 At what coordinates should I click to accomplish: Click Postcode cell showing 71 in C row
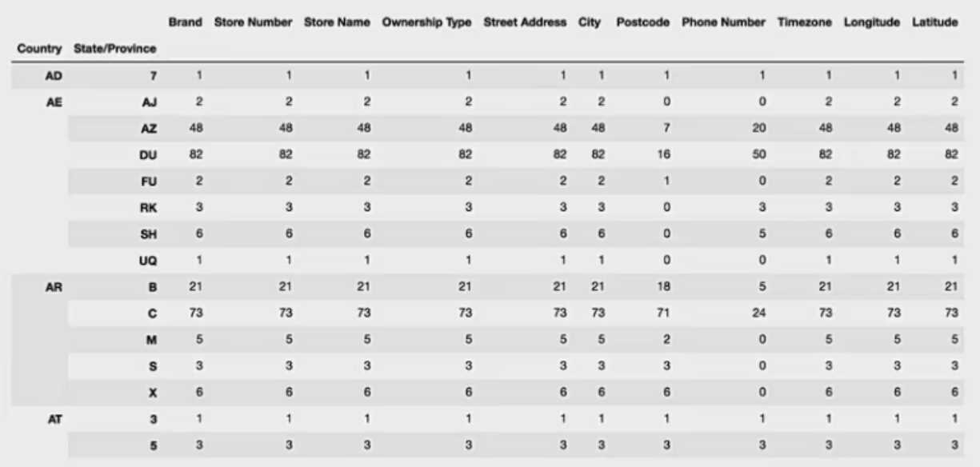[666, 313]
